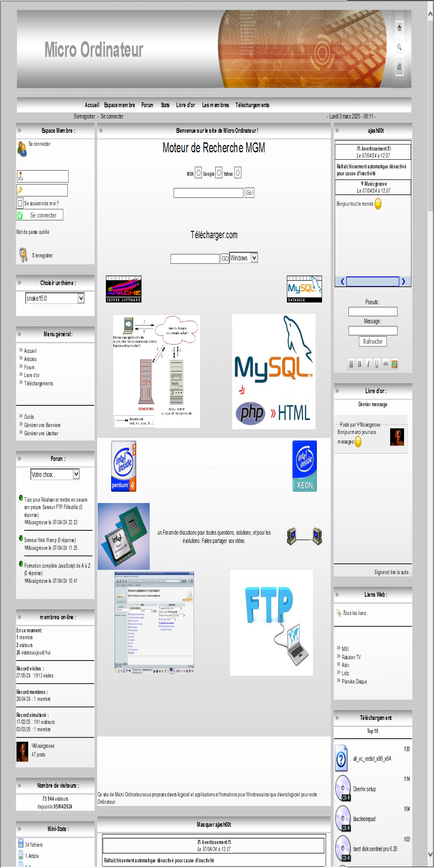Click the hard disk sentinel CD icon

click(343, 848)
